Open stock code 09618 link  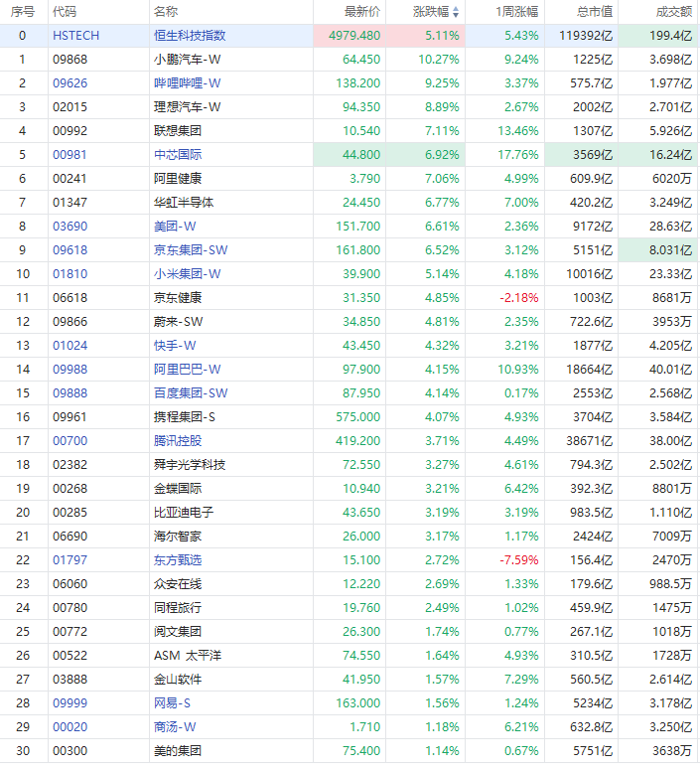click(70, 250)
